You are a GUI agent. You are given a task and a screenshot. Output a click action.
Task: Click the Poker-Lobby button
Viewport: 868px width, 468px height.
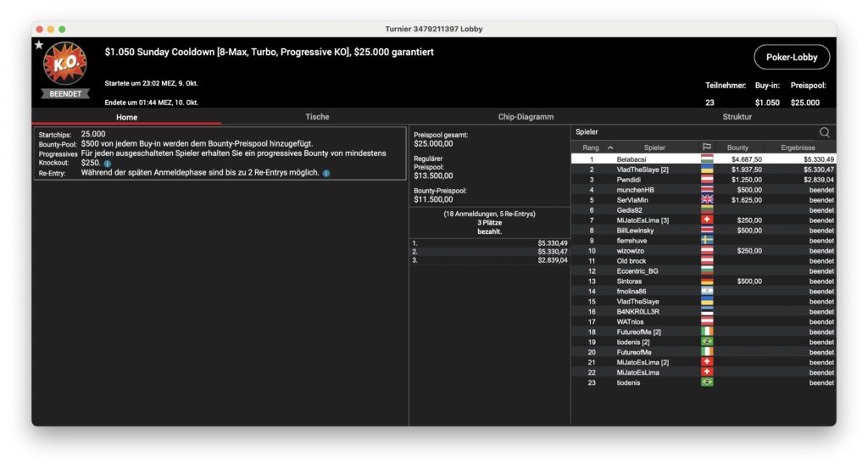click(792, 57)
